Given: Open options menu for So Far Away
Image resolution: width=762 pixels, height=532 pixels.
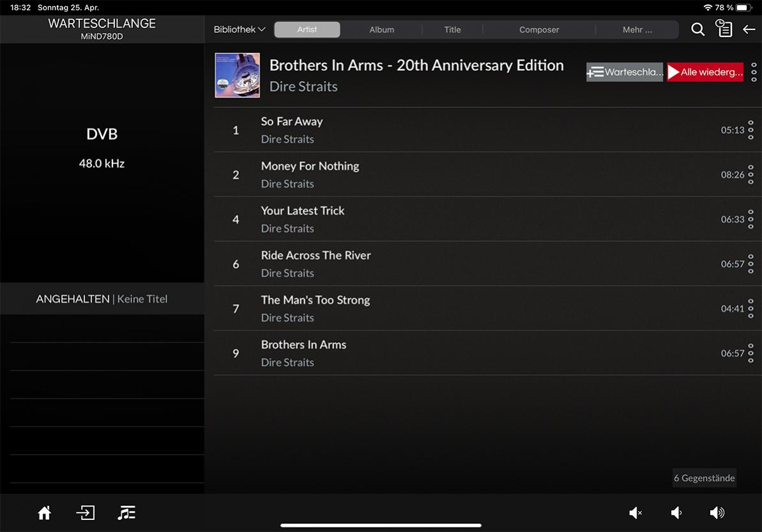Looking at the screenshot, I should (x=751, y=130).
